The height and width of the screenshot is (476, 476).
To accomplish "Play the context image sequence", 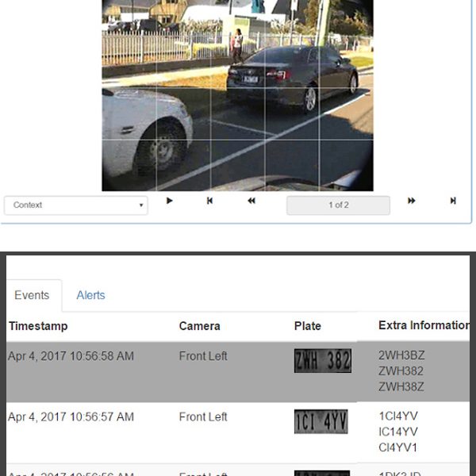I will (170, 201).
